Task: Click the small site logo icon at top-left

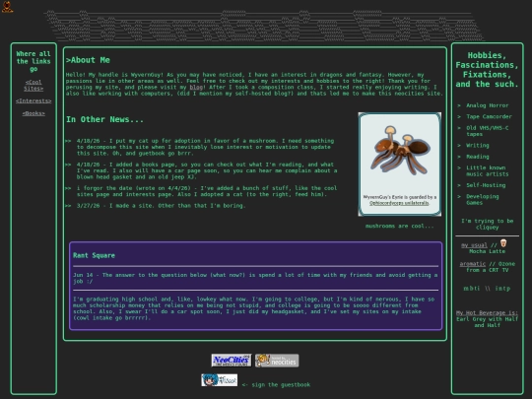Action: 7,7
